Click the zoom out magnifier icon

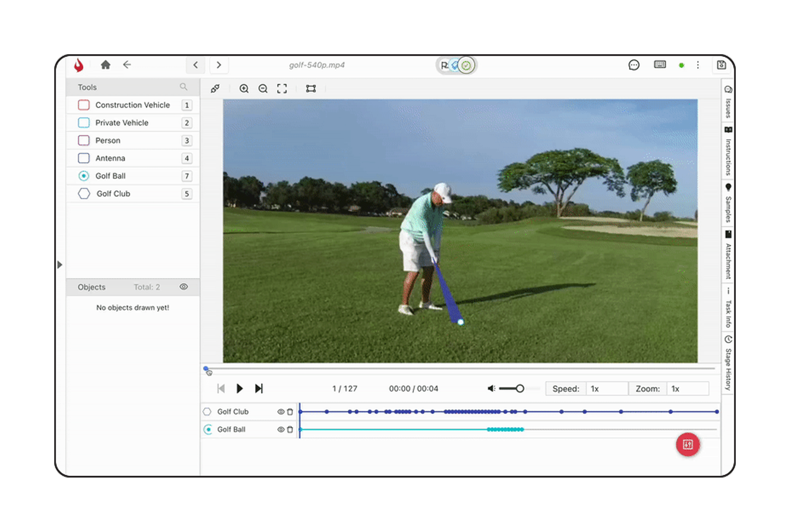click(263, 89)
